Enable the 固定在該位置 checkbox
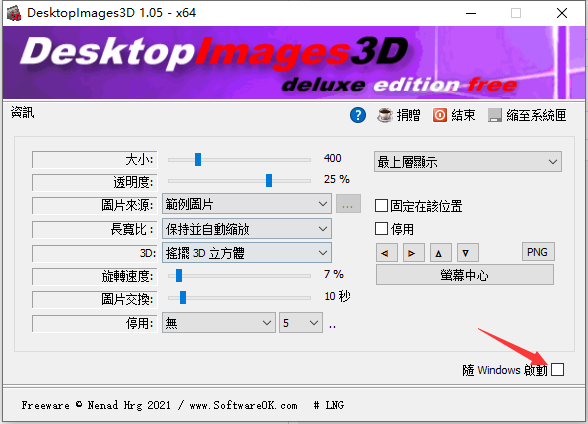588x424 pixels. click(381, 205)
